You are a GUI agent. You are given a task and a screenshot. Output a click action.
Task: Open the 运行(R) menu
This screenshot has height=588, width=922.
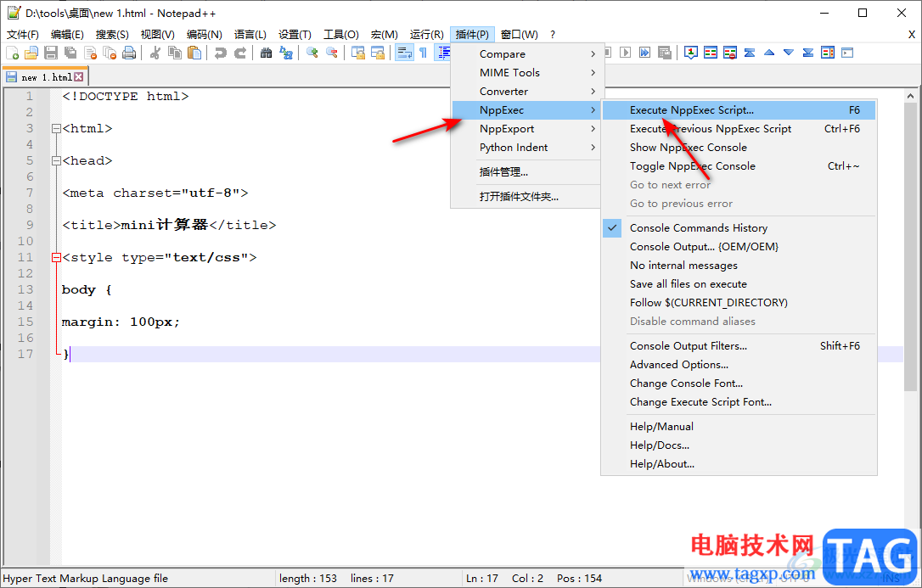tap(427, 35)
